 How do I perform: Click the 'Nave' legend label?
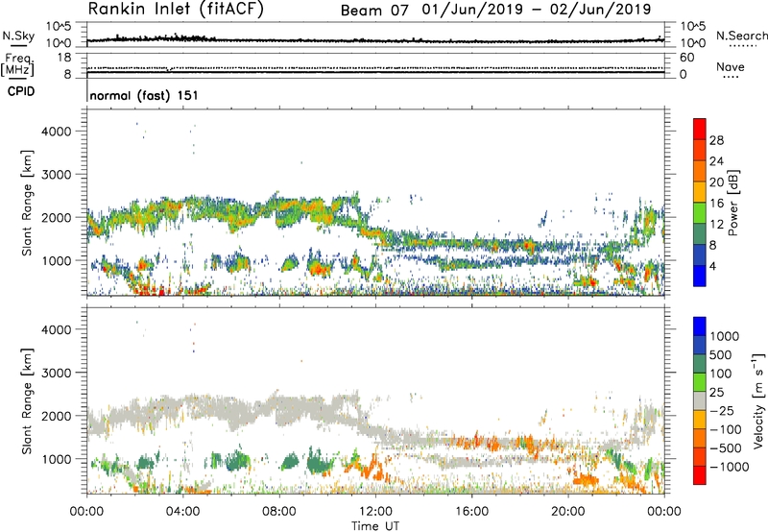tap(731, 67)
